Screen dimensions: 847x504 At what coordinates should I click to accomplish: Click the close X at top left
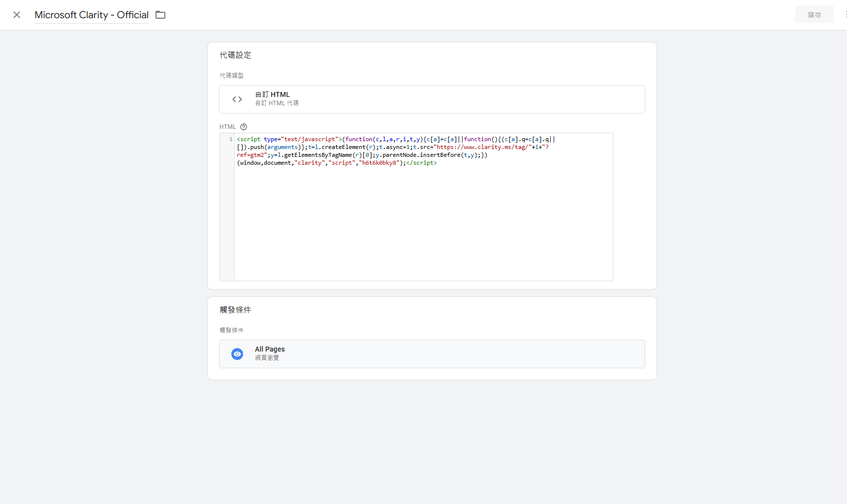coord(16,15)
